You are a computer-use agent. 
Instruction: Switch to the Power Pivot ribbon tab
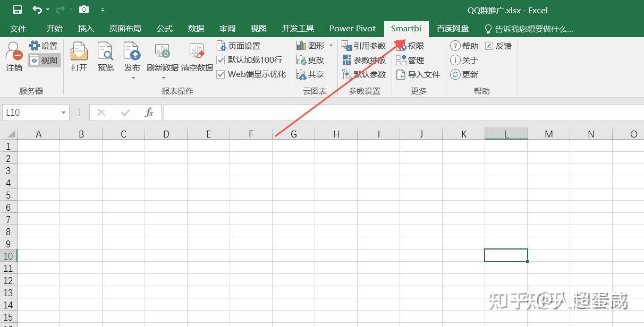tap(352, 28)
